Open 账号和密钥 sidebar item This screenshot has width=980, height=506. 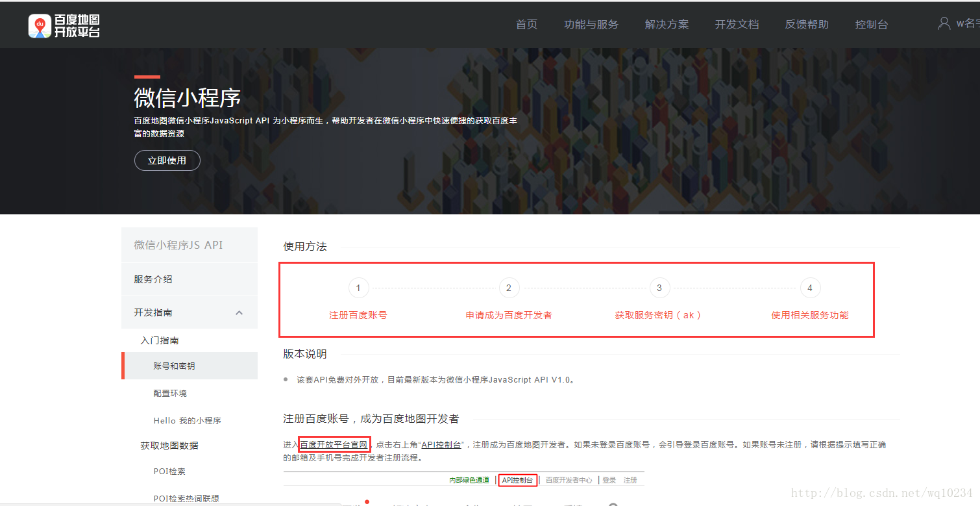tap(190, 366)
